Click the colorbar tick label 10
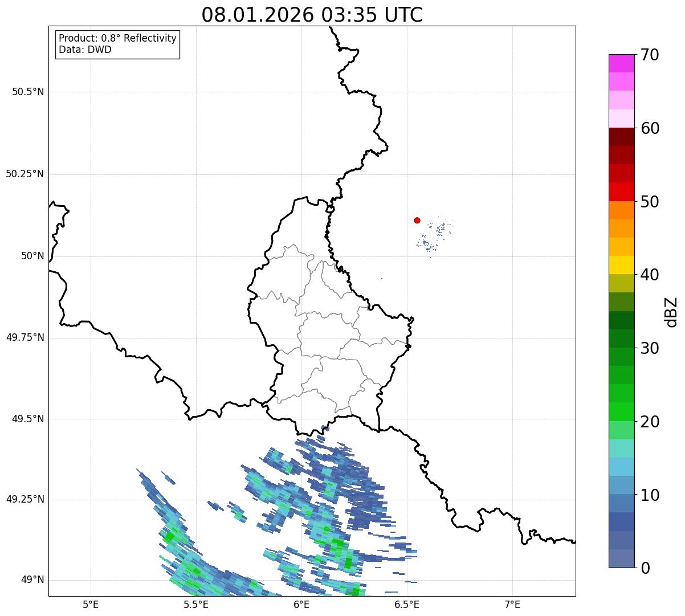This screenshot has width=685, height=616. point(650,495)
